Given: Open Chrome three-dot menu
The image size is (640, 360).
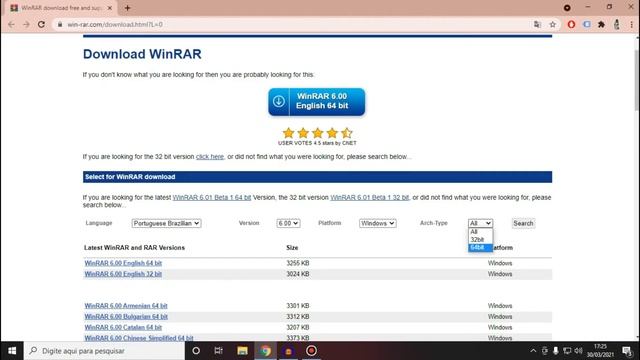Looking at the screenshot, I should (x=631, y=24).
